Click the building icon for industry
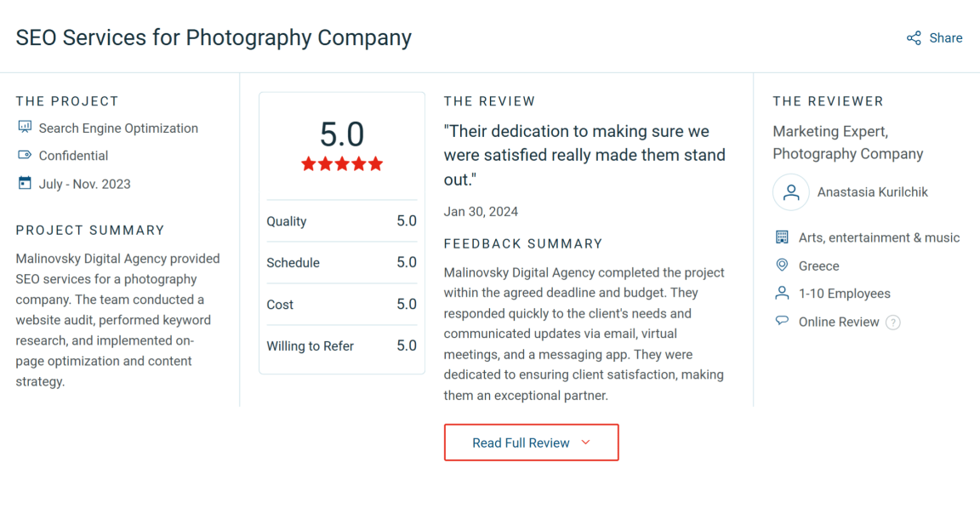The width and height of the screenshot is (980, 514). click(x=782, y=237)
